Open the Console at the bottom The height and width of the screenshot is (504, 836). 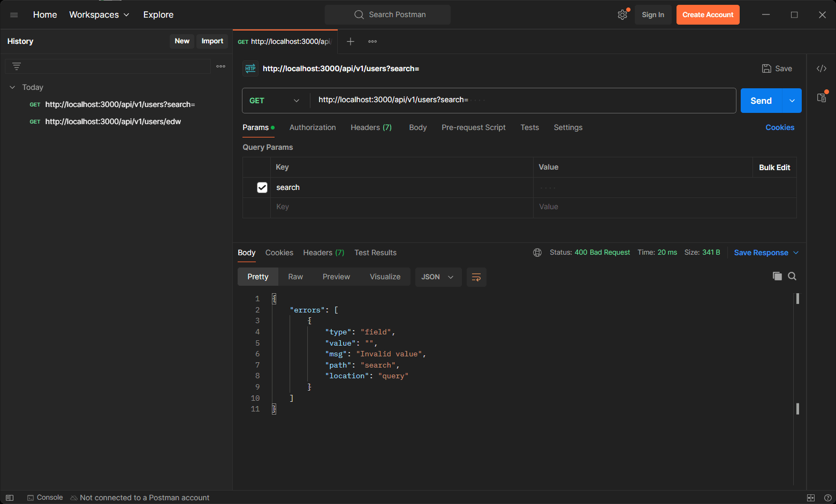[x=45, y=497]
